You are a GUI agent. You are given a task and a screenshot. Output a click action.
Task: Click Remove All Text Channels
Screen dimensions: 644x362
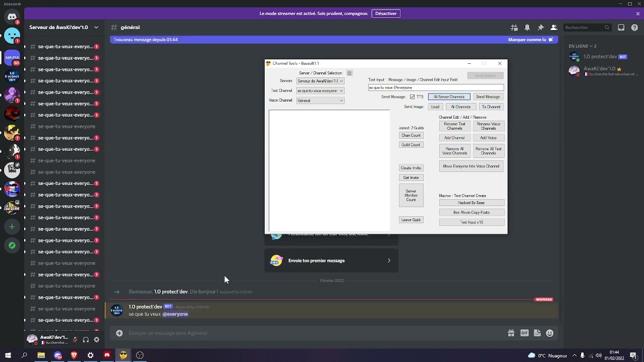[x=489, y=151]
